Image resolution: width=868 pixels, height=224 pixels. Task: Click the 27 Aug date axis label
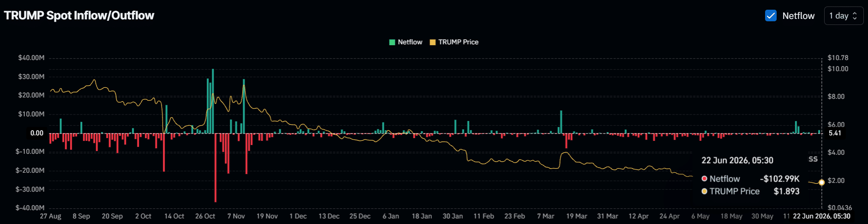pos(50,216)
